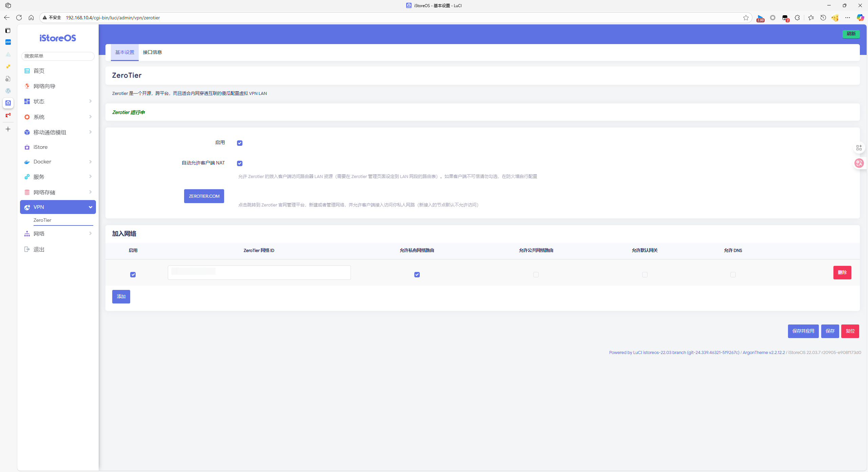Toggle the vertical tabs pane icon
The height and width of the screenshot is (472, 868).
tap(8, 31)
